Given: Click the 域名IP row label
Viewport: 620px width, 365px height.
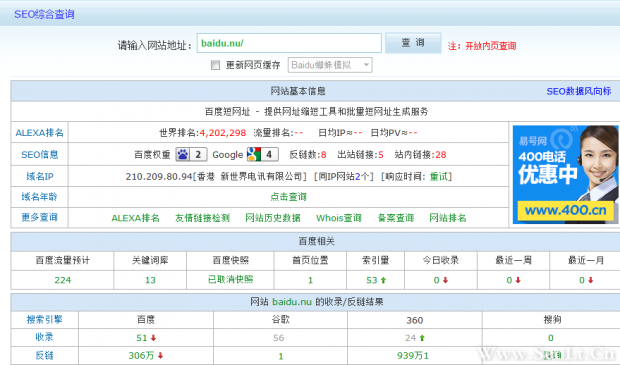Looking at the screenshot, I should click(x=40, y=176).
